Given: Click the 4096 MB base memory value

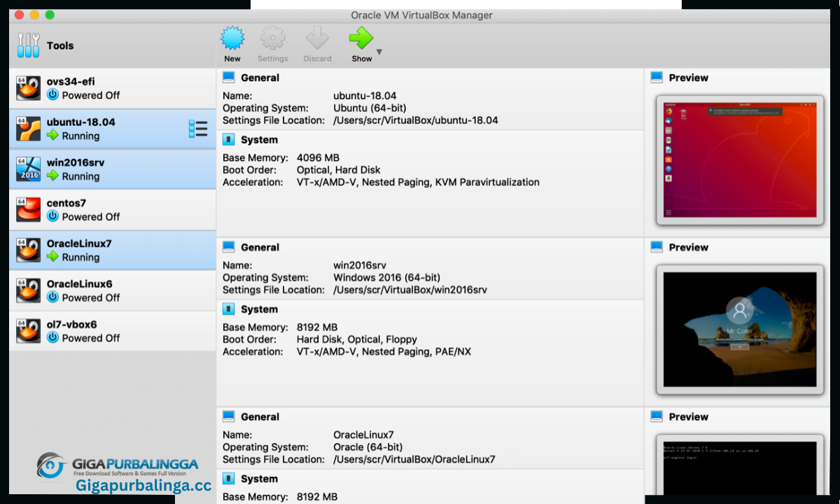Looking at the screenshot, I should coord(318,157).
